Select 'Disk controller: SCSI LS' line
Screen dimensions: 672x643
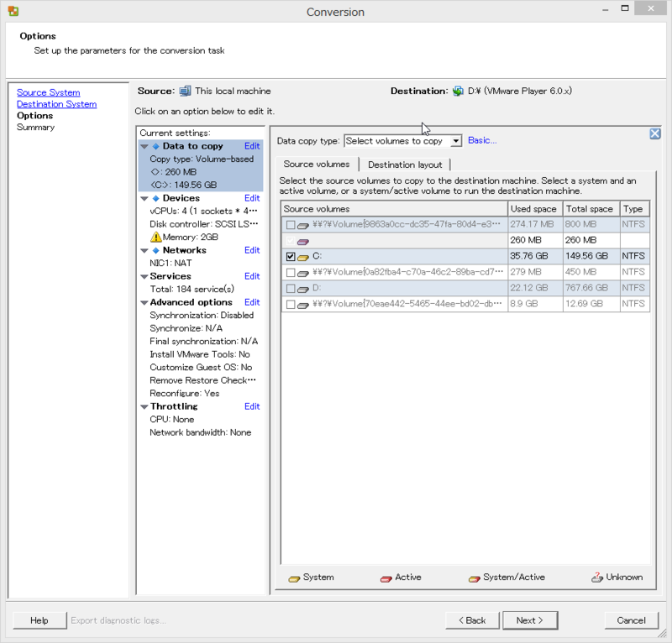point(203,224)
